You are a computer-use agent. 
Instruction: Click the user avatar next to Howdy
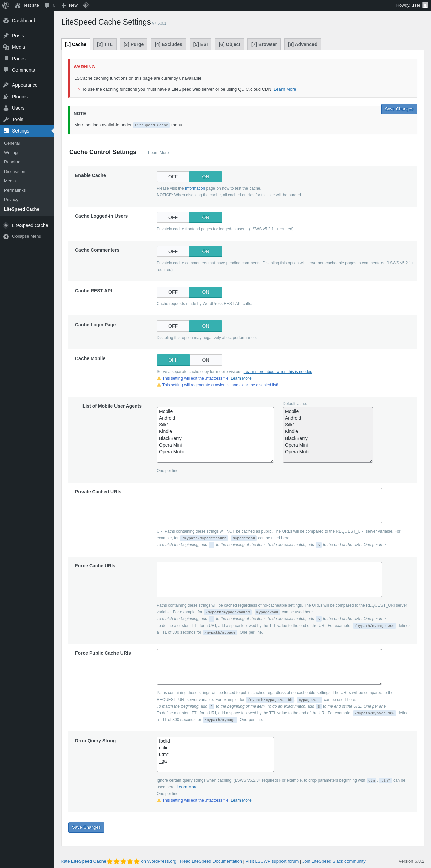(425, 5)
